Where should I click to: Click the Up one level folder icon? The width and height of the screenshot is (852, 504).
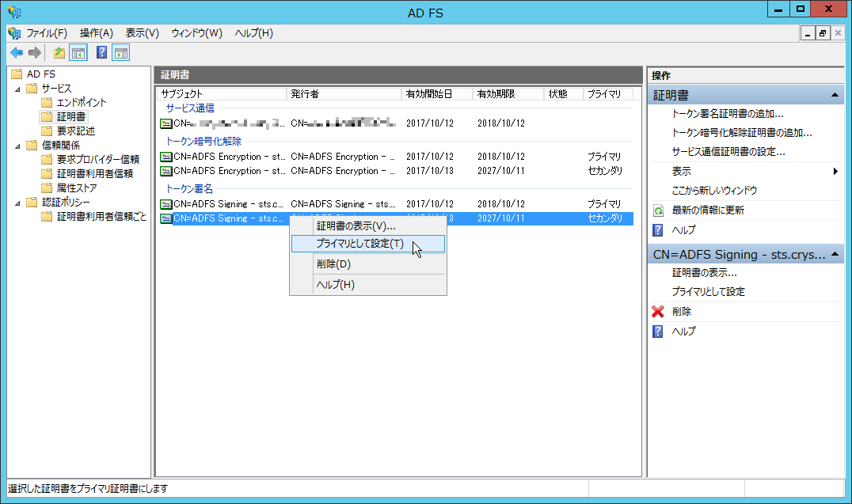59,53
